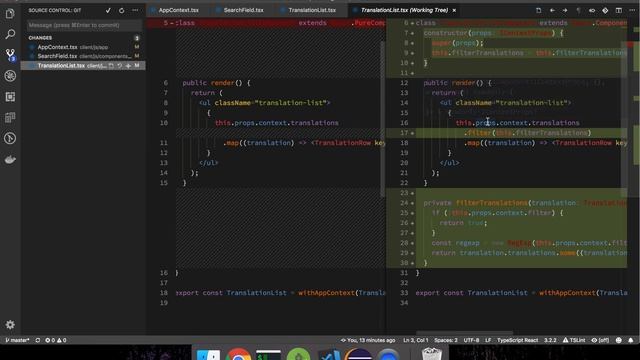Click 'You, 13 minutes ago' blame status
This screenshot has height=360, width=640.
click(x=368, y=340)
